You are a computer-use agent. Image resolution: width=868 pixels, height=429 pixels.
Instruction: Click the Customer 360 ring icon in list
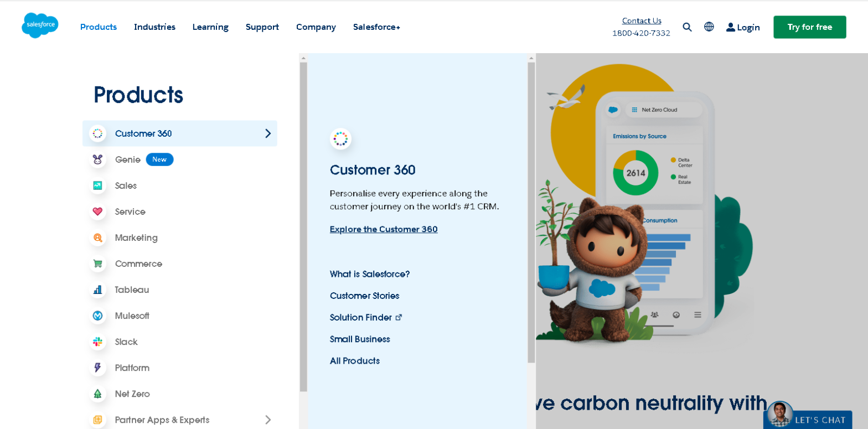pyautogui.click(x=97, y=133)
